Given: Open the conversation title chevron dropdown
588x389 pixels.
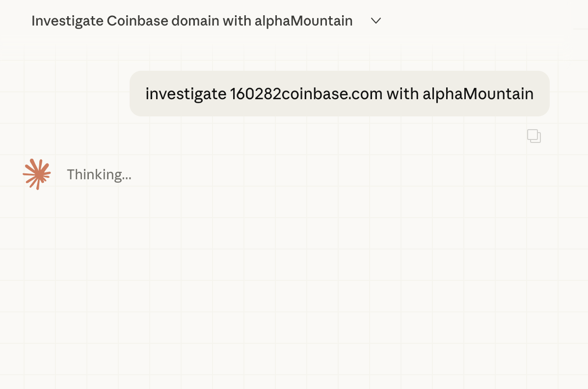Looking at the screenshot, I should [x=376, y=21].
